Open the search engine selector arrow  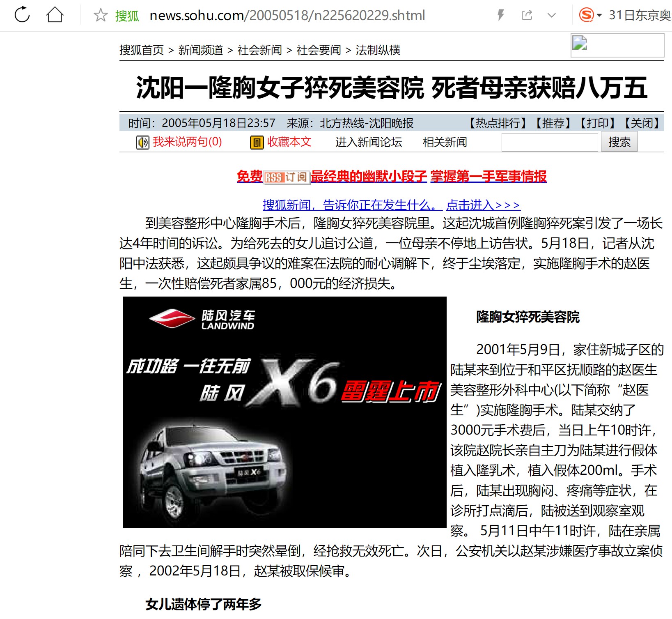[599, 16]
